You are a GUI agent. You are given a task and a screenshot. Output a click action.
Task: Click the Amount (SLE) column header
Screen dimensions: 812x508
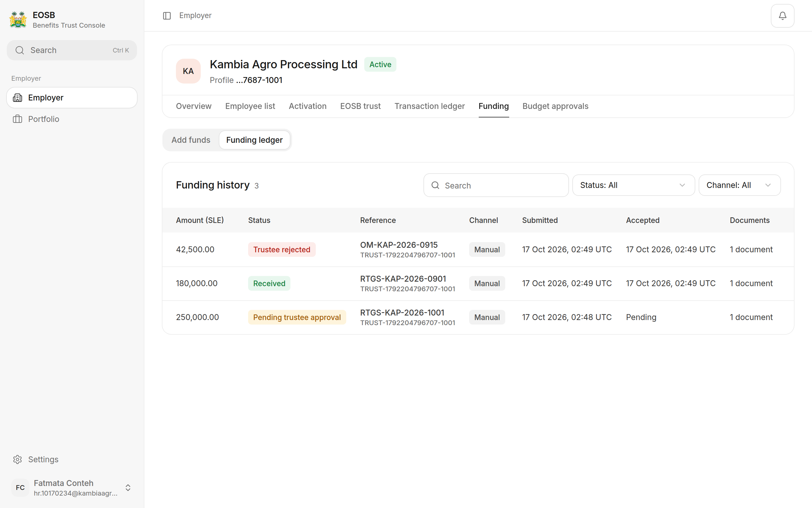(200, 220)
